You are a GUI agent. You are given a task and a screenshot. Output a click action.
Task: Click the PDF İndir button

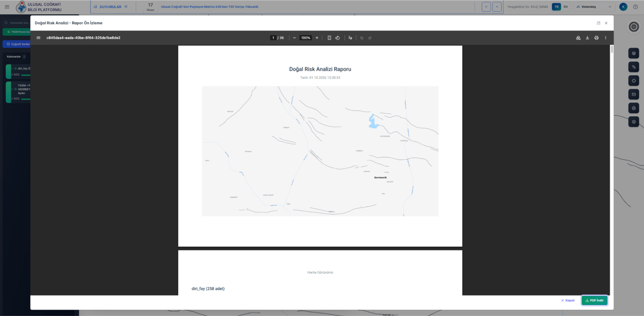click(594, 300)
